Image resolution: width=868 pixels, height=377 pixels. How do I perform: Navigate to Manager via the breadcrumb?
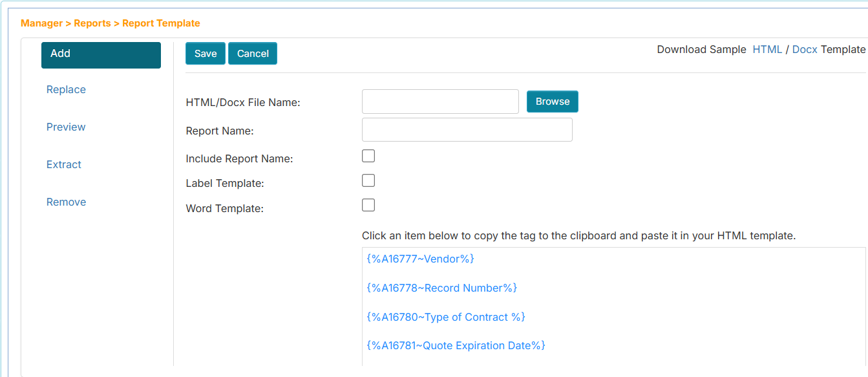40,23
